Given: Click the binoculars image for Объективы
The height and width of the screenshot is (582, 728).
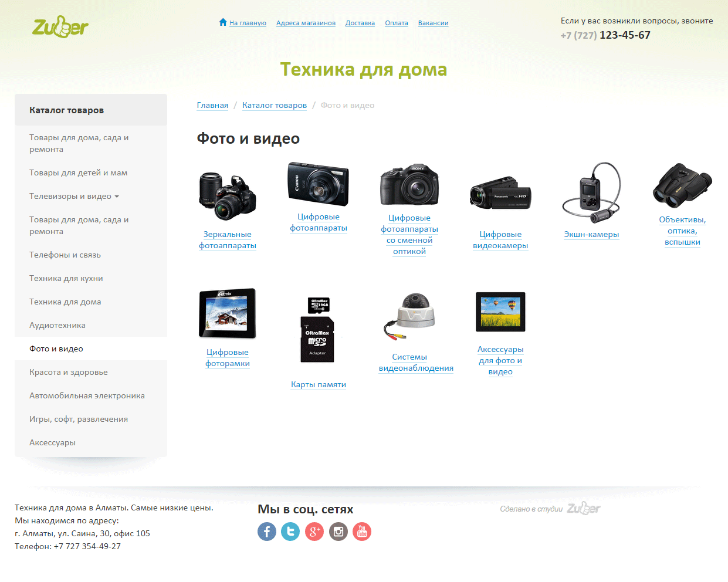Looking at the screenshot, I should click(x=682, y=185).
